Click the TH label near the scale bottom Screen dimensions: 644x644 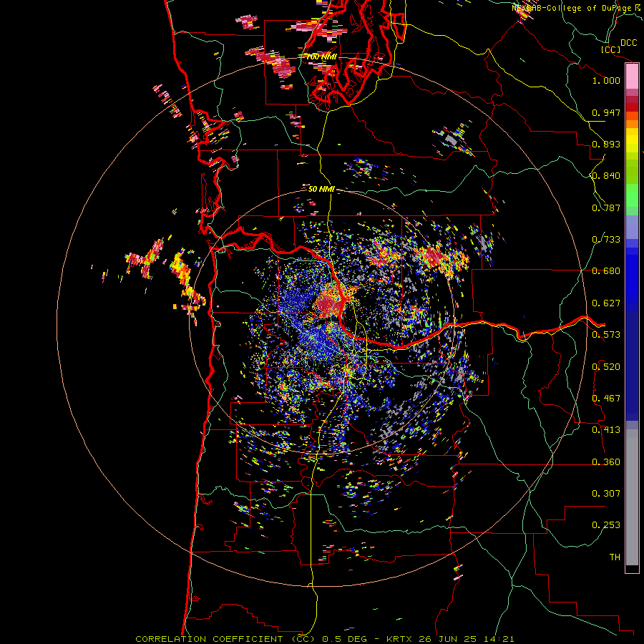[x=615, y=557]
